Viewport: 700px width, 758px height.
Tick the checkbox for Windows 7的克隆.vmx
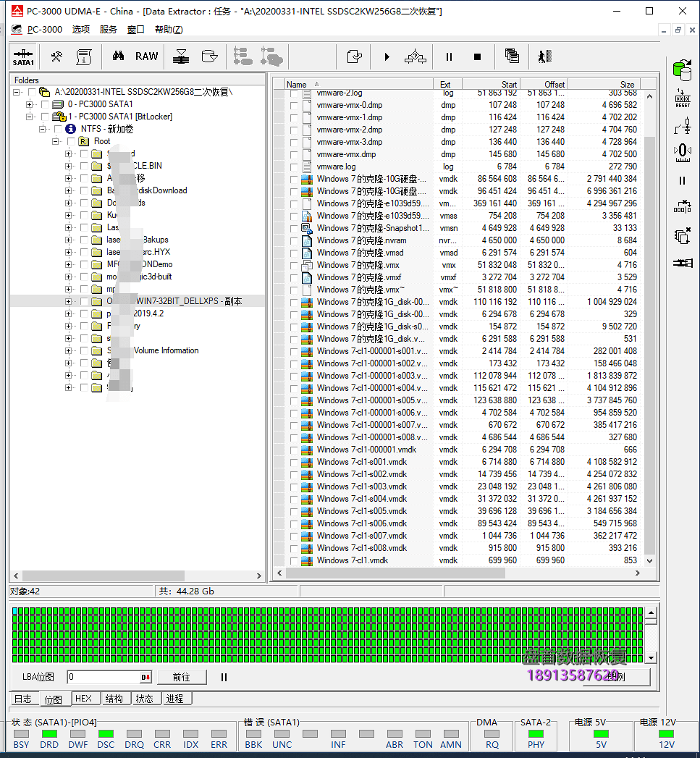pos(294,266)
